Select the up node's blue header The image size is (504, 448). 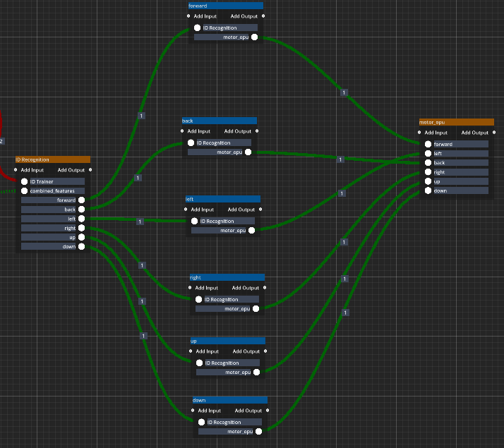point(227,341)
